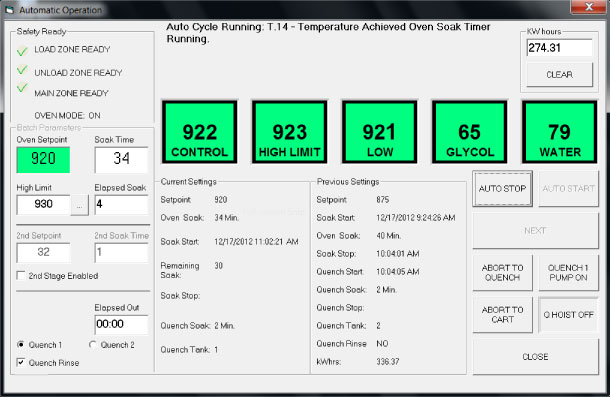Click the WATER temperature tile
Image resolution: width=610 pixels, height=397 pixels.
click(x=559, y=132)
